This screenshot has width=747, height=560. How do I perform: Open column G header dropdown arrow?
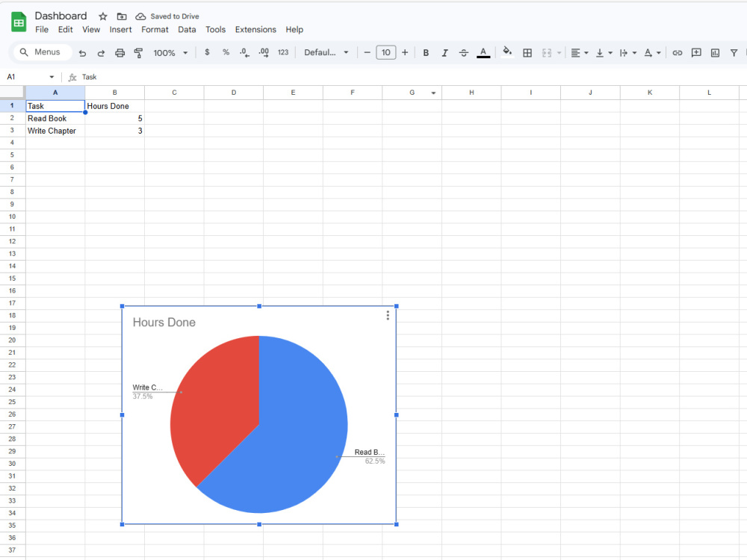coord(433,93)
